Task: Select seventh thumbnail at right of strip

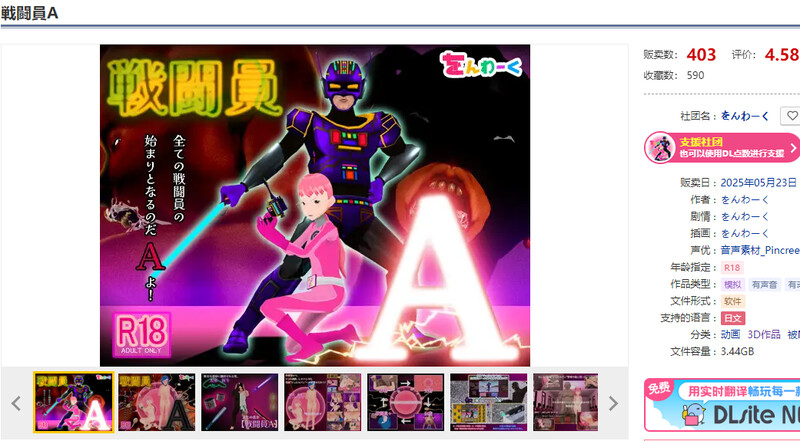Action: (565, 402)
